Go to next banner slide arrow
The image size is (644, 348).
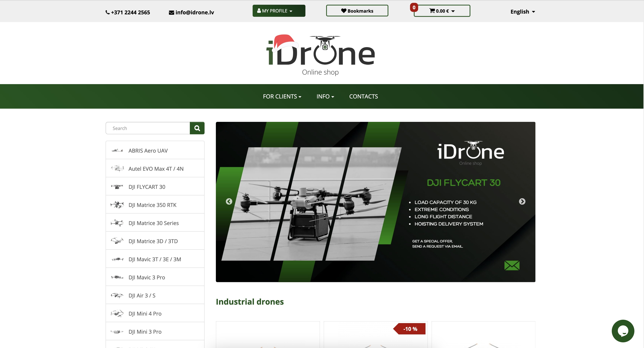pos(522,201)
